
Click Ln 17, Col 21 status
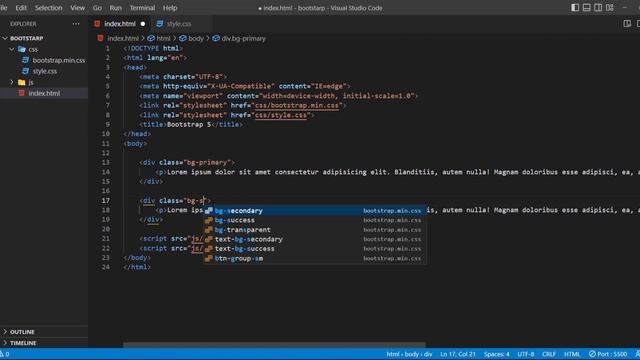click(458, 354)
